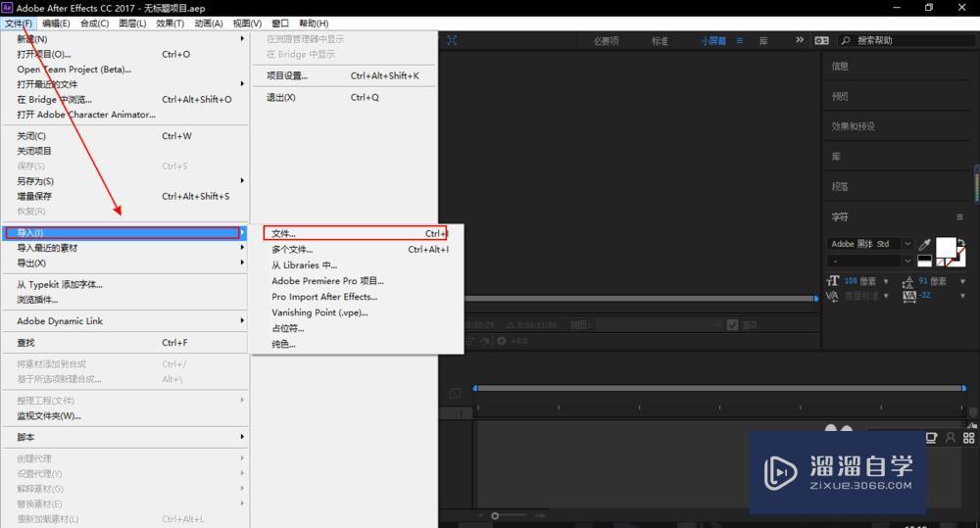This screenshot has height=528, width=980.
Task: Toggle the snapping icon at the toolbar end
Action: pyautogui.click(x=452, y=40)
